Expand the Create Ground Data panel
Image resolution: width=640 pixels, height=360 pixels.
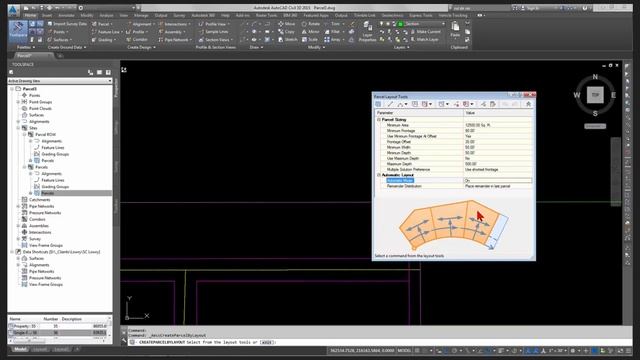pos(67,47)
